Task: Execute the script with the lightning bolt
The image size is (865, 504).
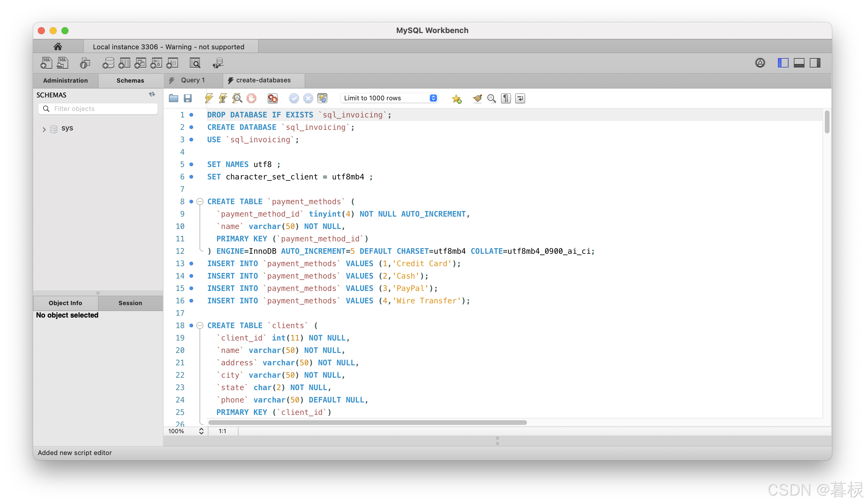Action: point(209,98)
